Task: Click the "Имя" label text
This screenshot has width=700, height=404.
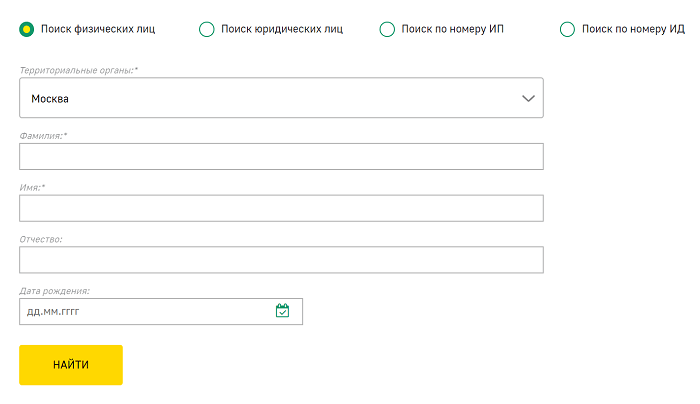Action: [x=32, y=187]
